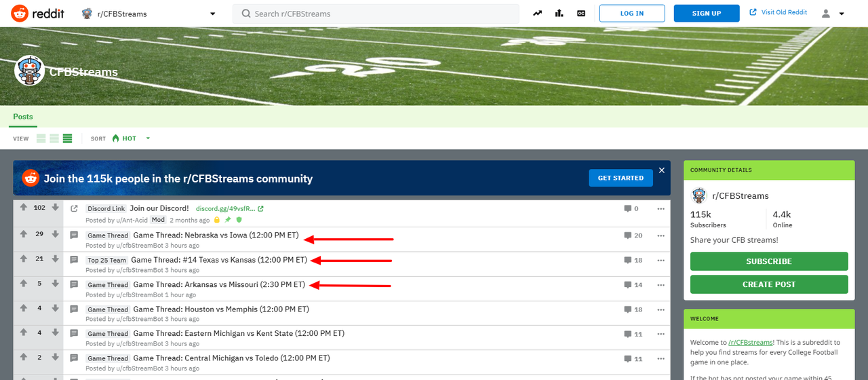The height and width of the screenshot is (380, 868).
Task: Open comments on Eastern Michigan vs Kent State
Action: (633, 333)
